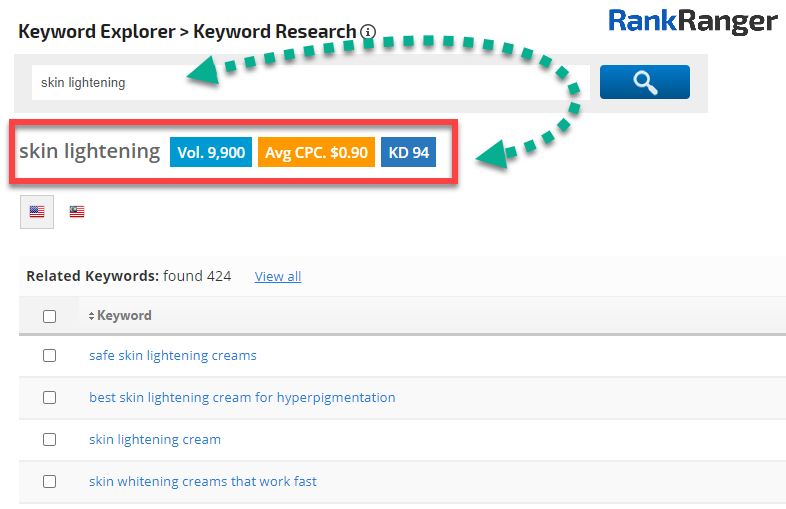This screenshot has height=509, width=786.
Task: Click the magnifying glass search button
Action: click(644, 82)
